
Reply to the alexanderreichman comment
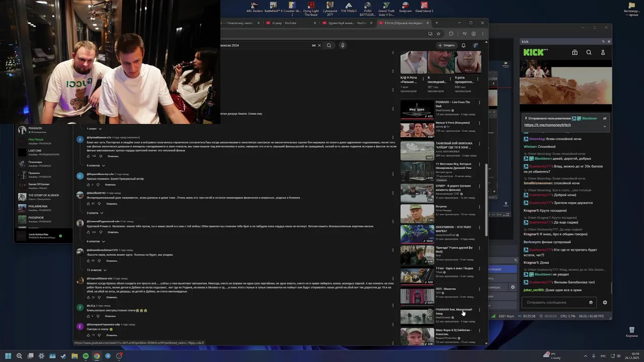pyautogui.click(x=112, y=260)
